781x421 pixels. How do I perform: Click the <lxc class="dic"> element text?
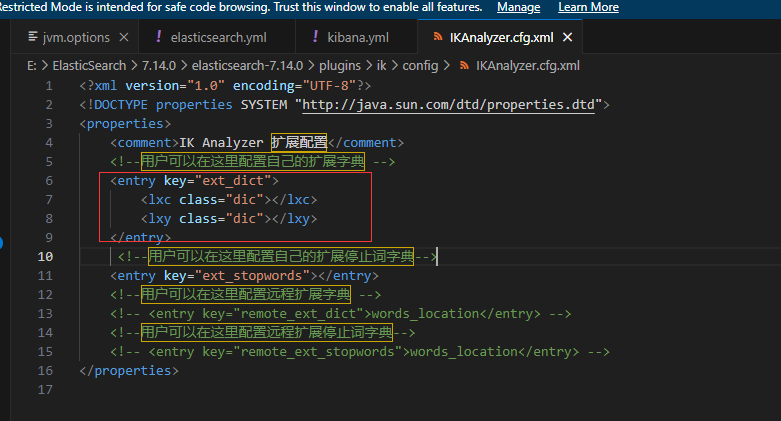click(x=229, y=200)
